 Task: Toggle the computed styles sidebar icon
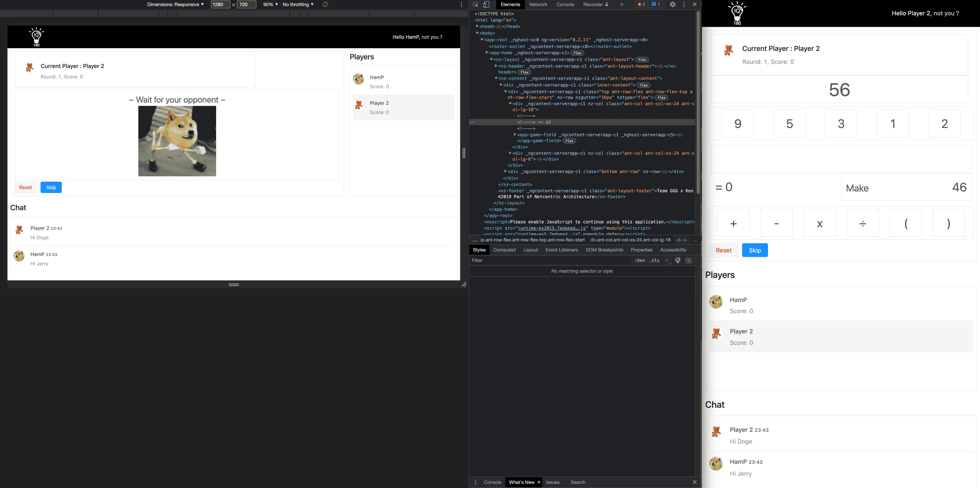tap(689, 260)
